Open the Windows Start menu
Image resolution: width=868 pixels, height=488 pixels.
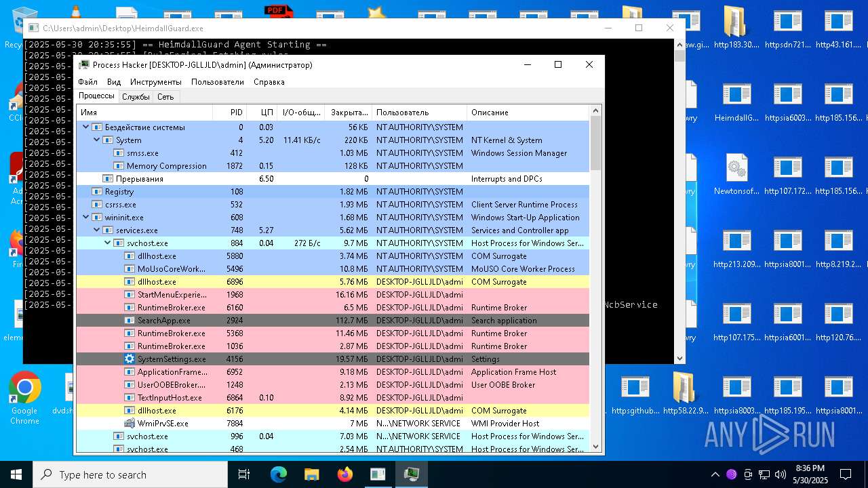coord(16,474)
